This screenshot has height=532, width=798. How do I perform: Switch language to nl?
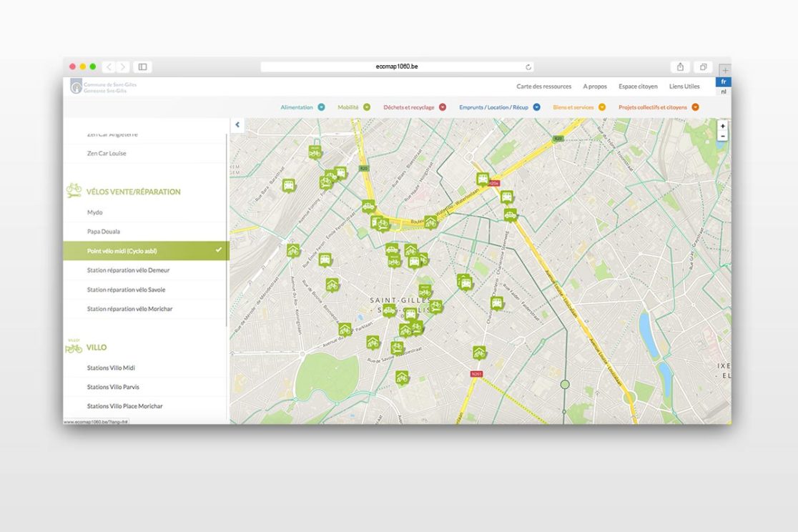tap(723, 92)
